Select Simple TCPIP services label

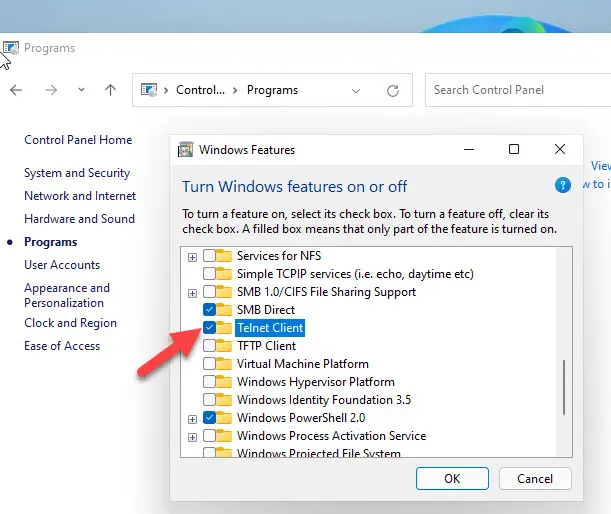coord(355,274)
